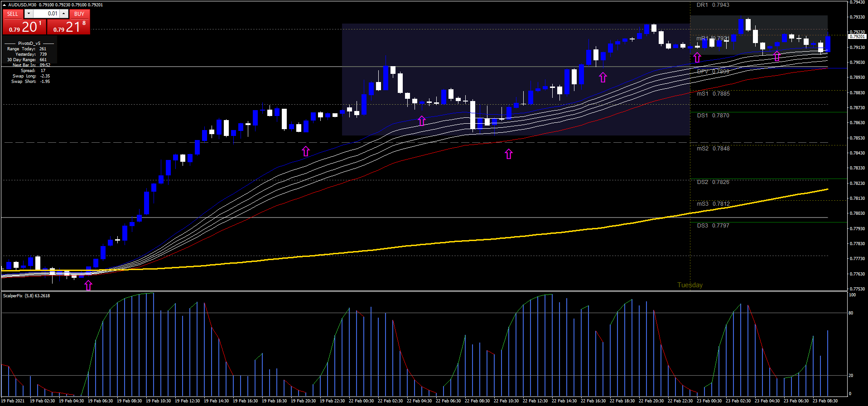Image resolution: width=868 pixels, height=406 pixels.
Task: Select the Tuesday day separator label
Action: pos(690,285)
